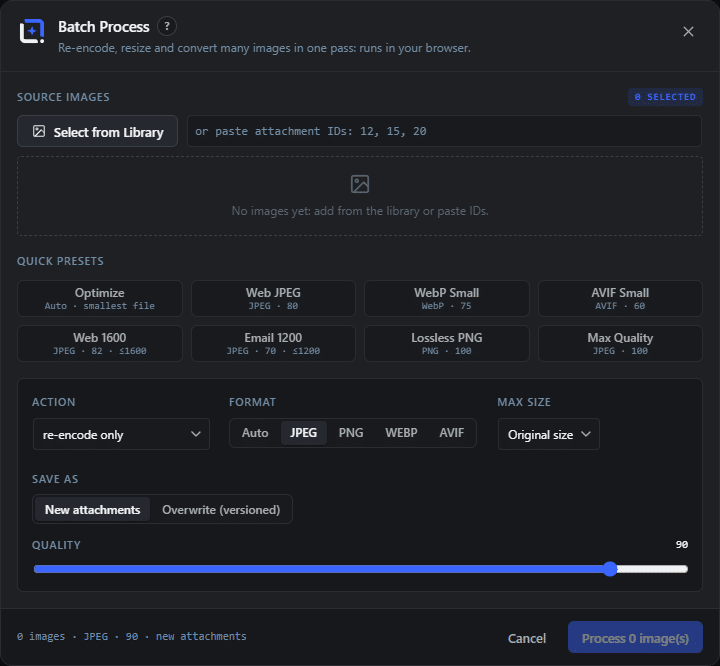720x666 pixels.
Task: Click image icon on Select from Library
Action: 39,131
